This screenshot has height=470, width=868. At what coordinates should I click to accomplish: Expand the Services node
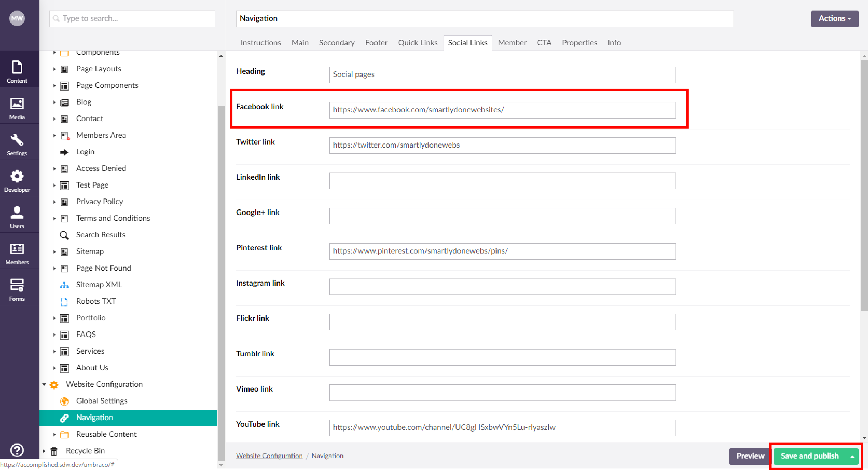[54, 351]
